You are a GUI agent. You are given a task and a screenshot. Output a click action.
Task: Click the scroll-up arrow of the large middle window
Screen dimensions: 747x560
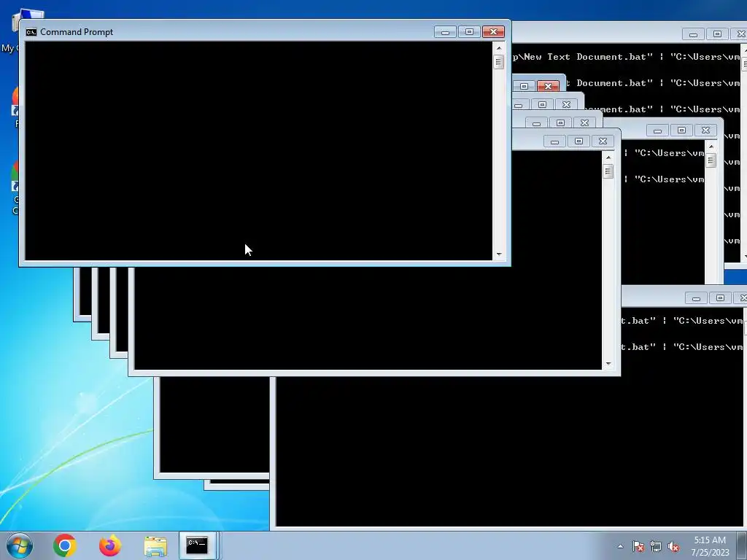608,157
